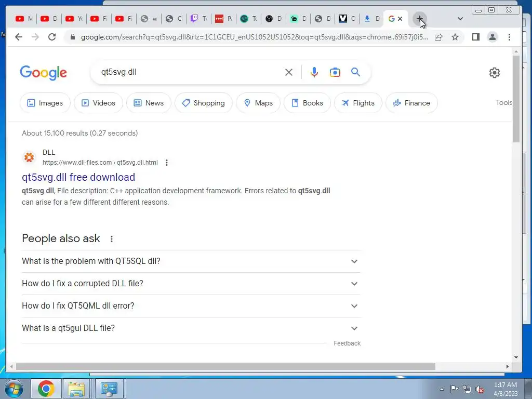Screen dimensions: 532x399
Task: Reload the current page
Action: click(52, 37)
